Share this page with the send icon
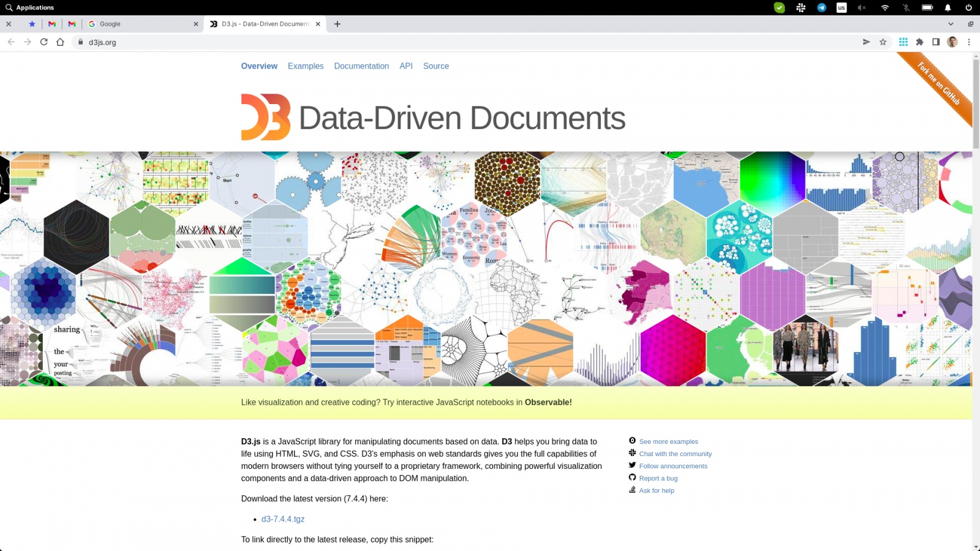This screenshot has height=551, width=980. (x=866, y=42)
